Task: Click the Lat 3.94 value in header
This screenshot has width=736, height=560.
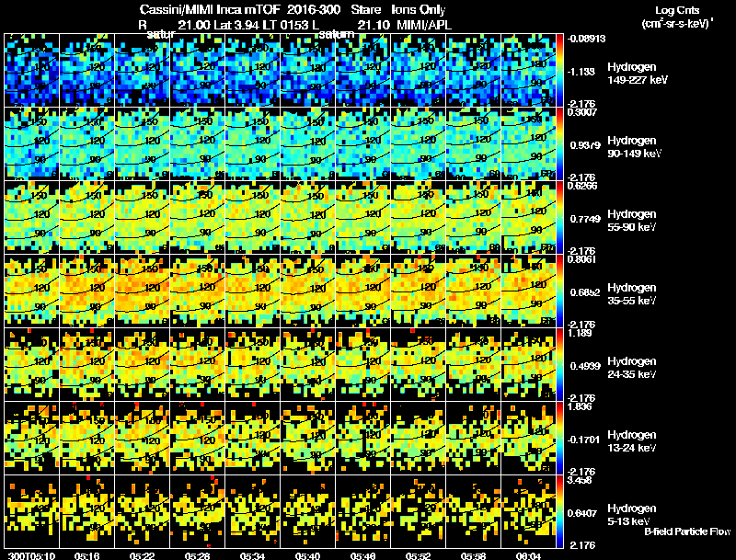Action: (x=236, y=25)
